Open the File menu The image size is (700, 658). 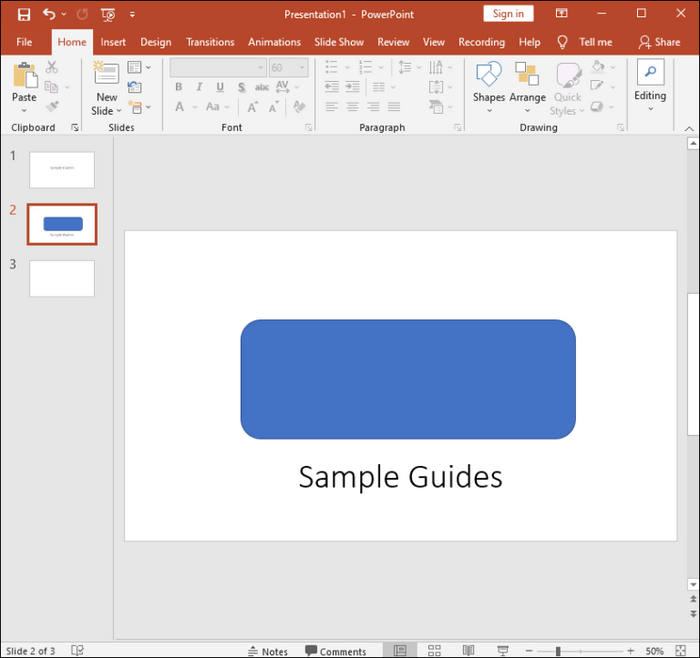pos(25,42)
